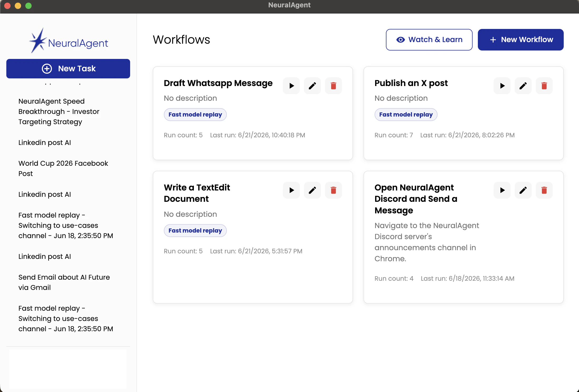Click the circled plus icon in New Task
The image size is (579, 392).
(x=47, y=69)
